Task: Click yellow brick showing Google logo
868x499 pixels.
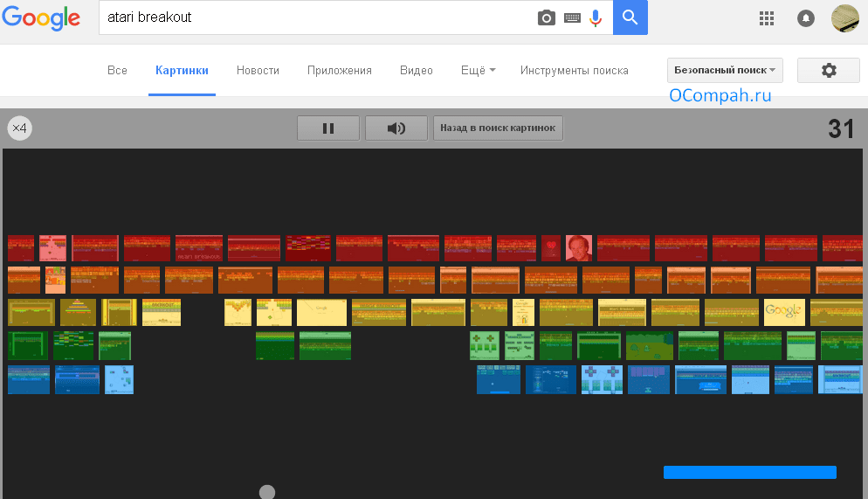Action: pyautogui.click(x=784, y=312)
